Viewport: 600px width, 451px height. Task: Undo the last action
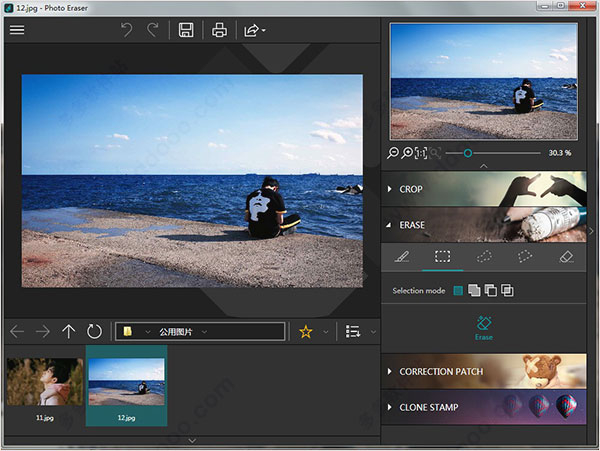coord(127,30)
